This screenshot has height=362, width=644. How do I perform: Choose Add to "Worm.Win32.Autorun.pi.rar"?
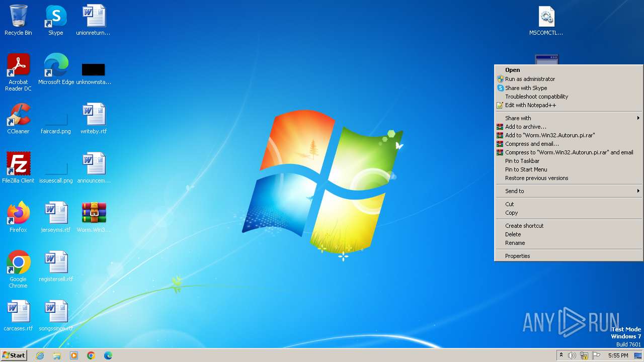(569, 135)
